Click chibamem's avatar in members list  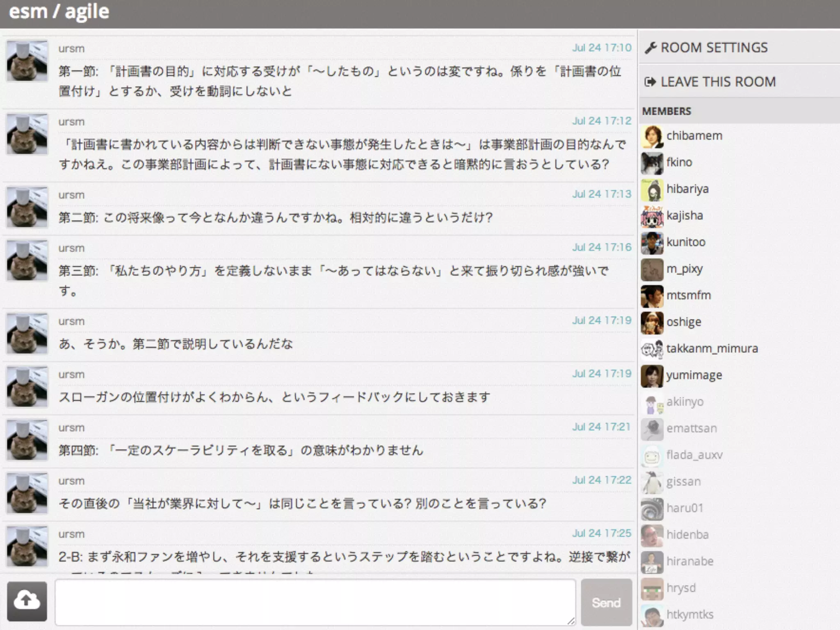click(x=652, y=136)
